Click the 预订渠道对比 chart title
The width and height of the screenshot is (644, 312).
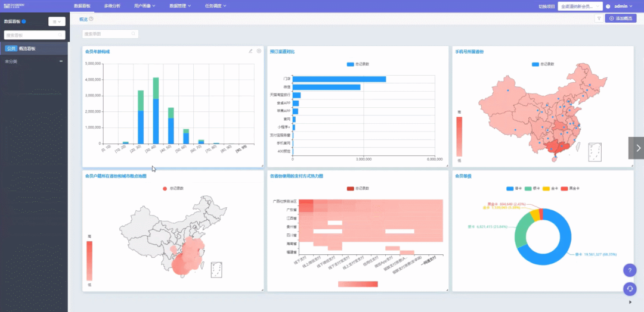pos(282,52)
